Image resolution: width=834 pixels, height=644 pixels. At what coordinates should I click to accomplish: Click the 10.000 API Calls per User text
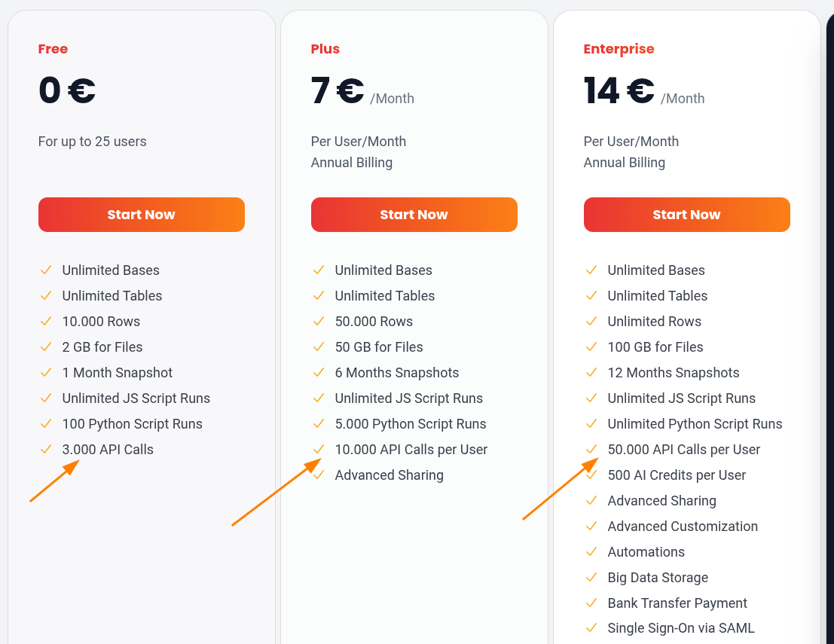pos(411,450)
